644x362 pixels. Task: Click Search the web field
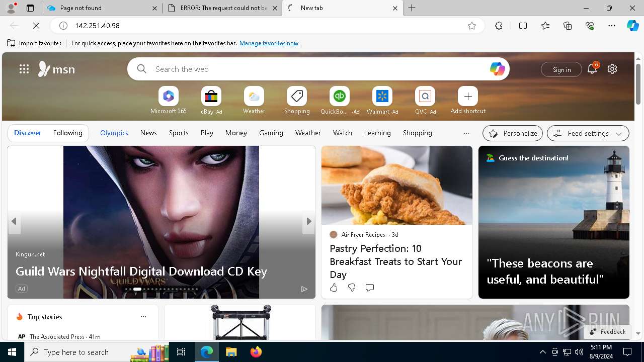(318, 69)
